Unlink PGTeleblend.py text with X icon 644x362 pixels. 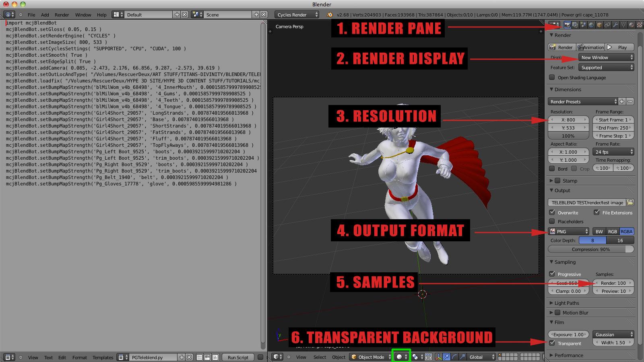pyautogui.click(x=189, y=357)
